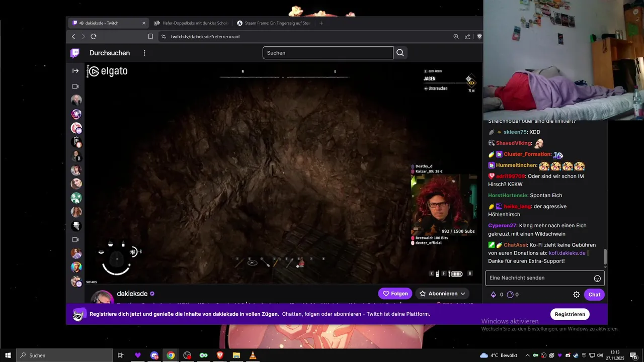Open the three-dot menu beside Durchsuchen
The height and width of the screenshot is (362, 644).
pos(144,53)
